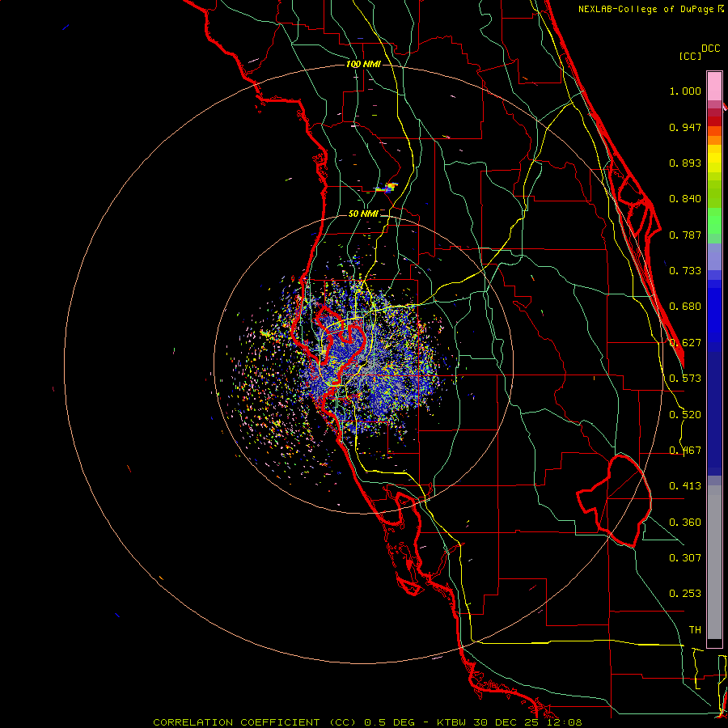The width and height of the screenshot is (728, 728).
Task: Click the "TH" label on the color scale
Action: point(695,630)
